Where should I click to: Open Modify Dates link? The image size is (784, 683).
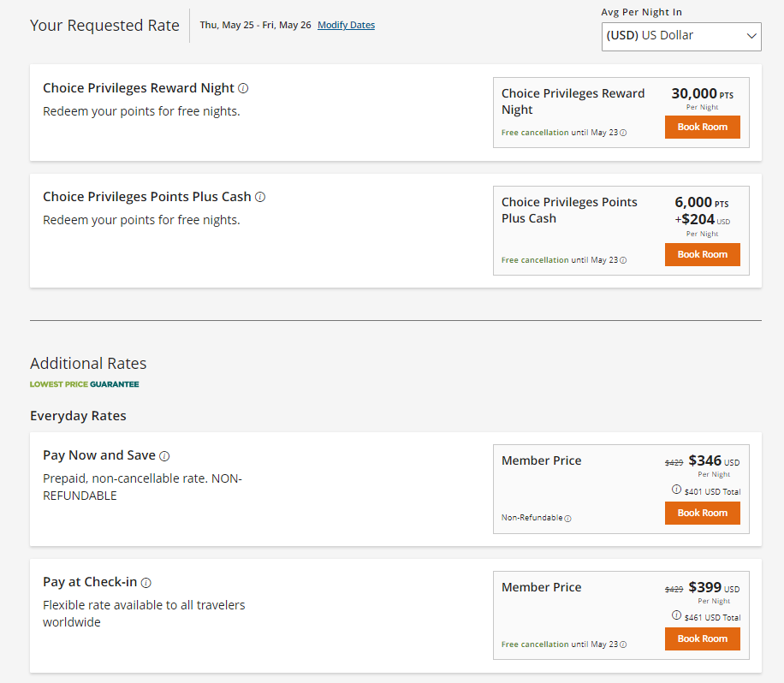(346, 25)
